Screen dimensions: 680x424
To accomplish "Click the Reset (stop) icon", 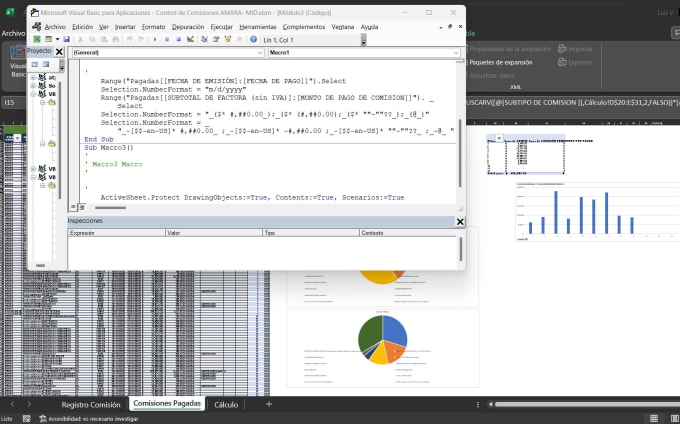I will click(x=178, y=39).
